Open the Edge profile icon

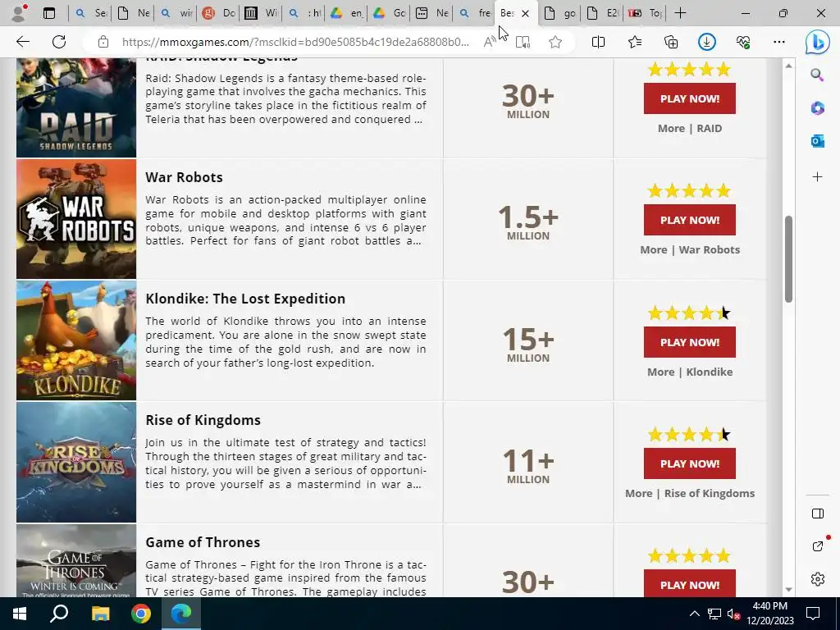point(19,13)
